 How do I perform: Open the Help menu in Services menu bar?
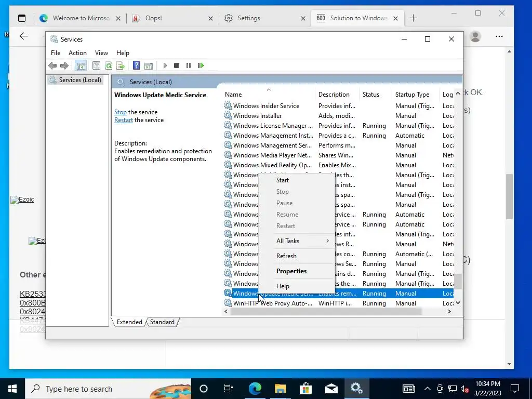click(123, 53)
